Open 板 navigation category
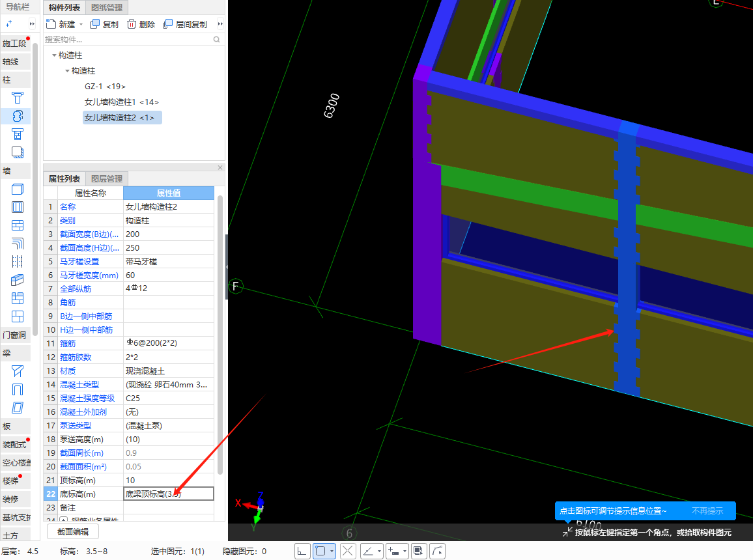The image size is (753, 560). coord(16,426)
